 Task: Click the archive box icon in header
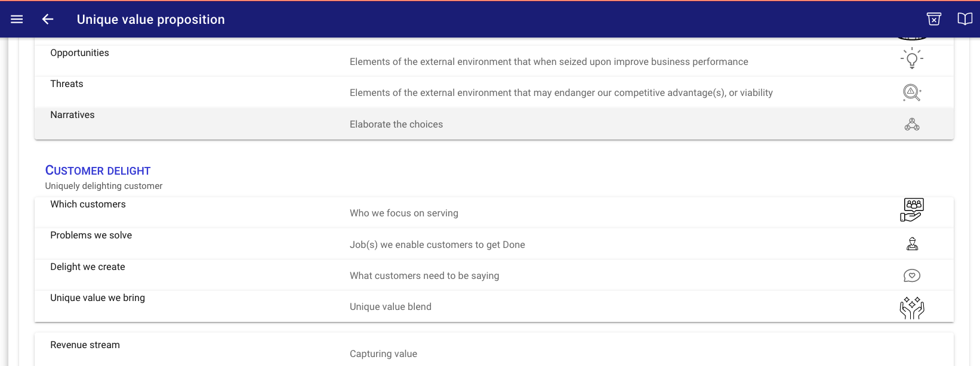click(x=934, y=19)
